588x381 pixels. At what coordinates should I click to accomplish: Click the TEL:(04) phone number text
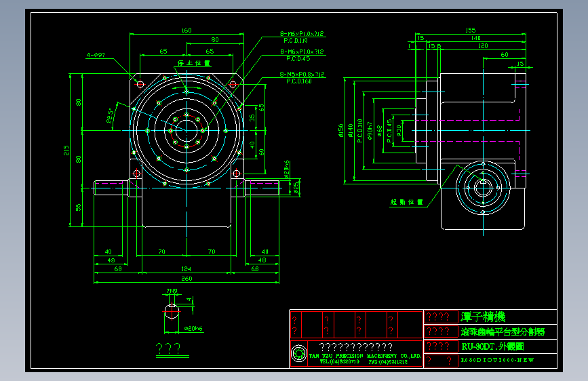[339, 362]
